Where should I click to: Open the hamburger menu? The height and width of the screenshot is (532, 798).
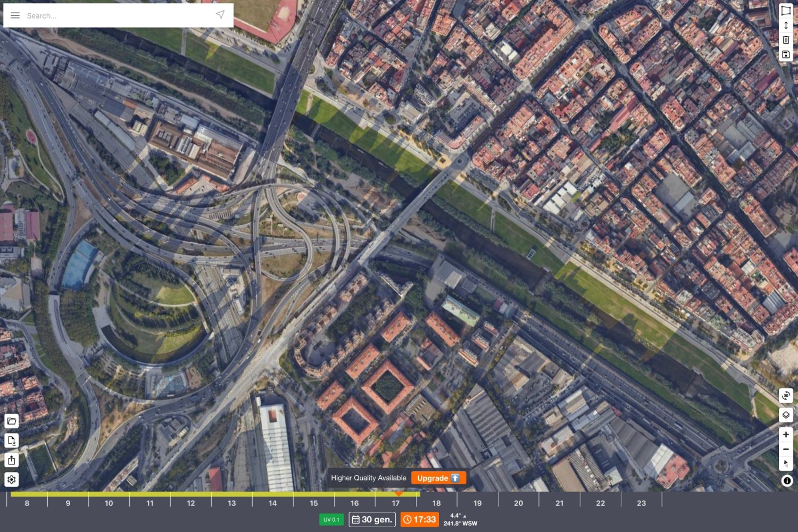tap(15, 15)
